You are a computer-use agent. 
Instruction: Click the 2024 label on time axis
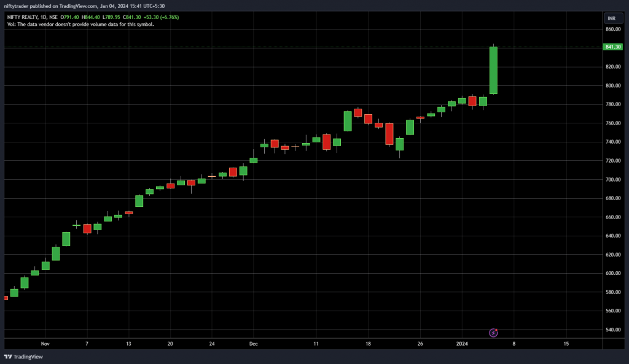pyautogui.click(x=462, y=344)
